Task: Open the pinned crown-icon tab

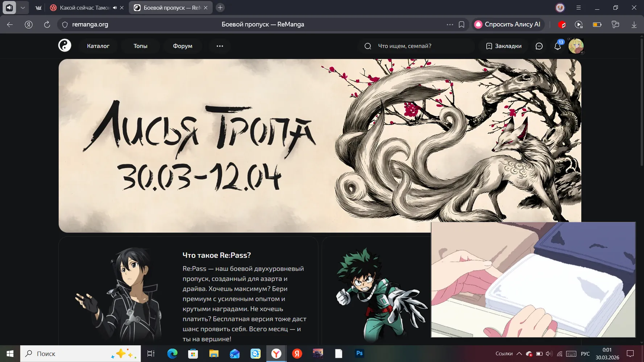Action: pos(38,8)
